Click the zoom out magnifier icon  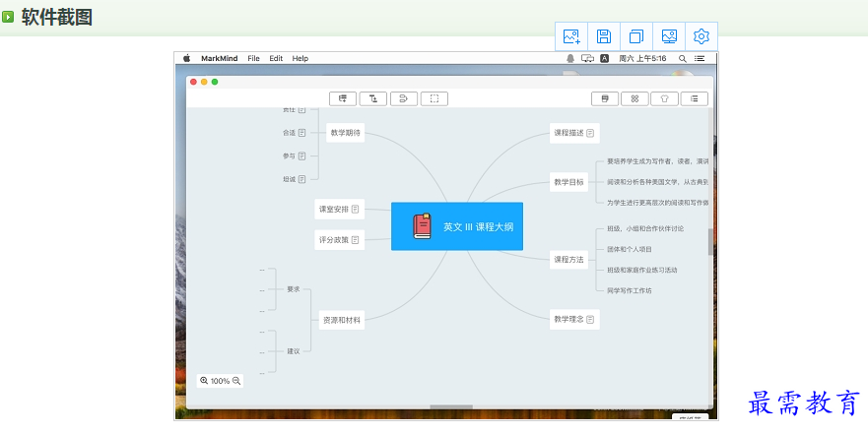(x=236, y=381)
